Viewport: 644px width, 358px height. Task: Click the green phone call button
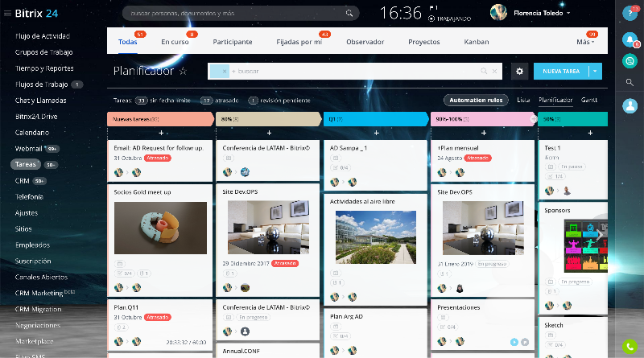coord(630,347)
